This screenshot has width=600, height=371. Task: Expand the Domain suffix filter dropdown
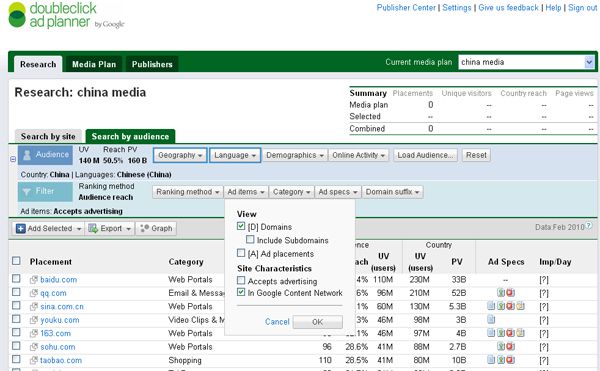pyautogui.click(x=392, y=192)
